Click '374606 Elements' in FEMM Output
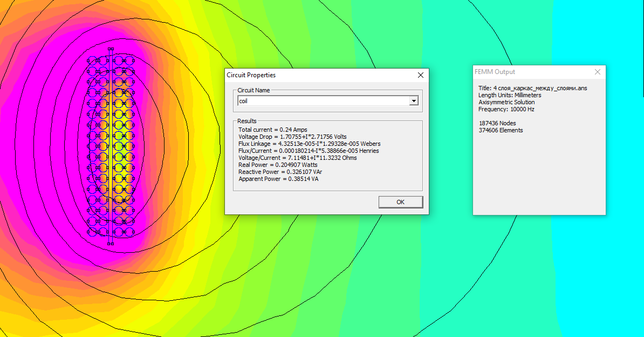 [501, 130]
